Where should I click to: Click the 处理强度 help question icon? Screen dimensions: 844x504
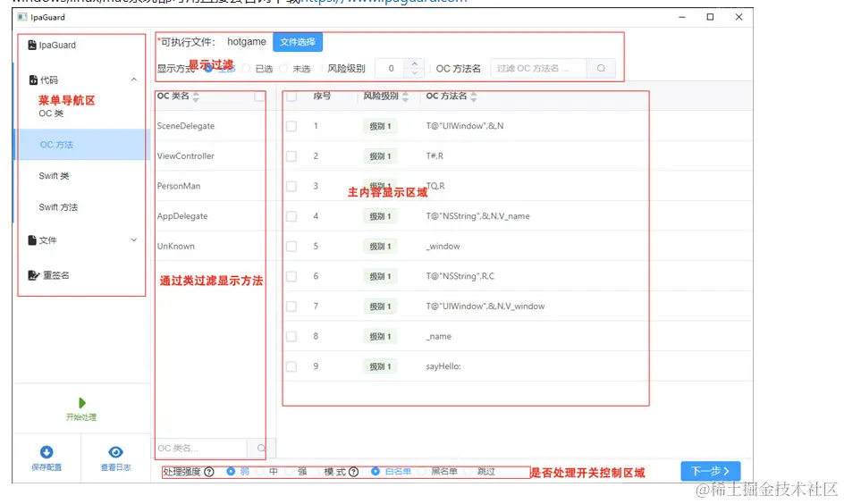click(209, 472)
